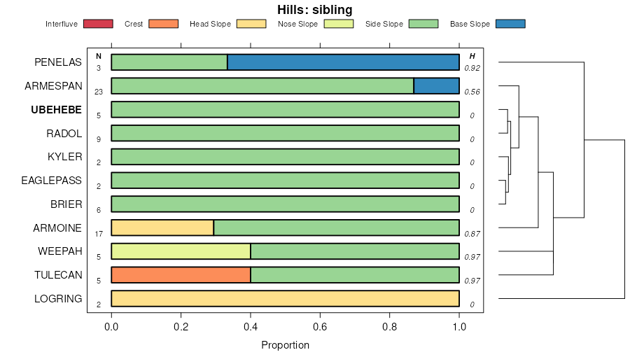This screenshot has width=630, height=364.
Task: Select the Nose Slope segment of WEEPAH bar
Action: (x=181, y=252)
